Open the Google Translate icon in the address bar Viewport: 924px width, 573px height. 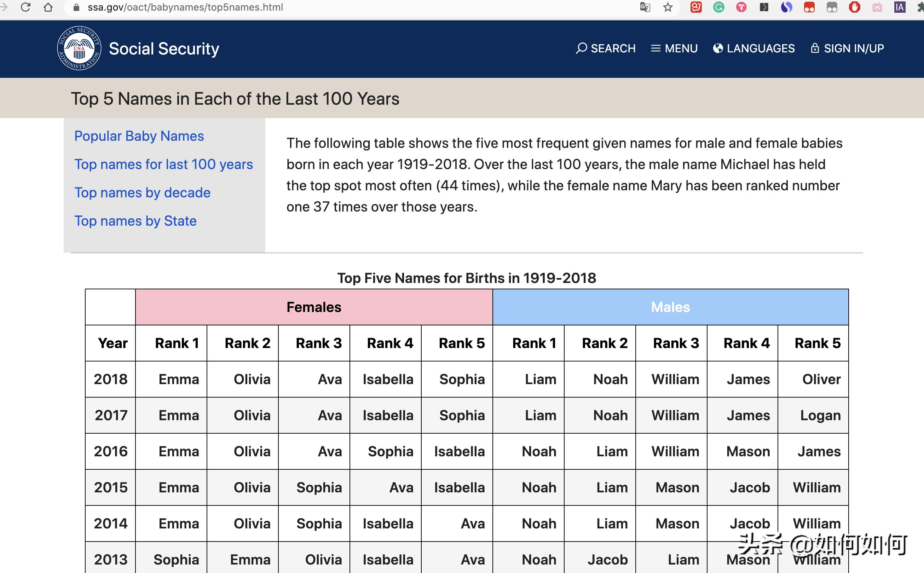pyautogui.click(x=645, y=7)
